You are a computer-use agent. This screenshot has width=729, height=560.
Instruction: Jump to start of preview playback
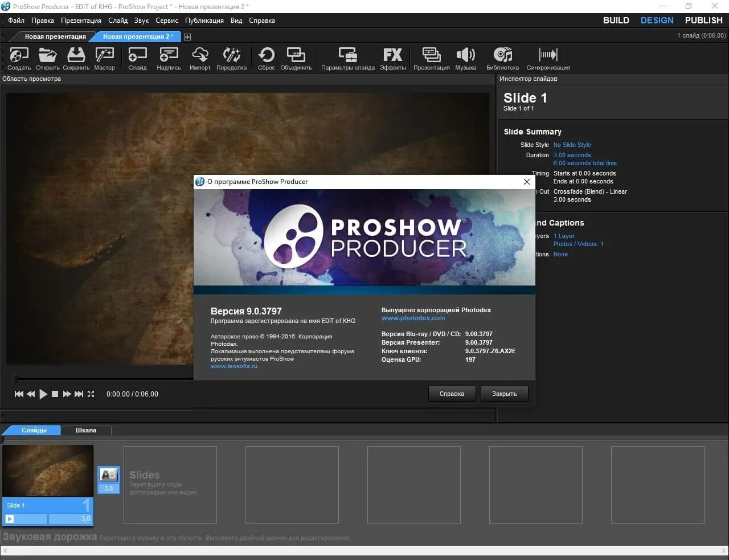tap(19, 394)
